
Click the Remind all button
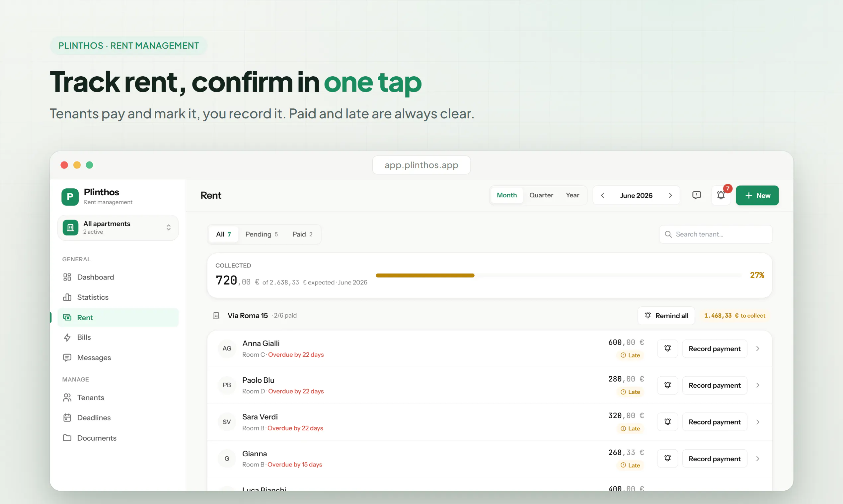point(666,316)
